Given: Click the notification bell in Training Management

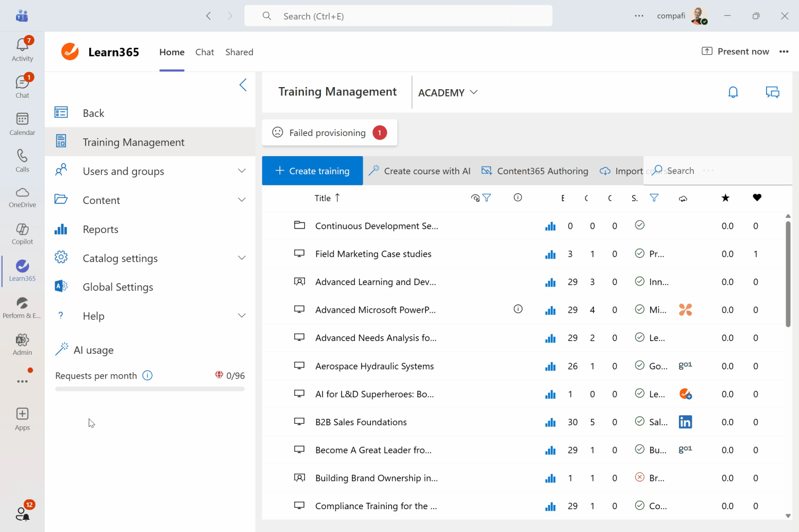Looking at the screenshot, I should pyautogui.click(x=733, y=92).
